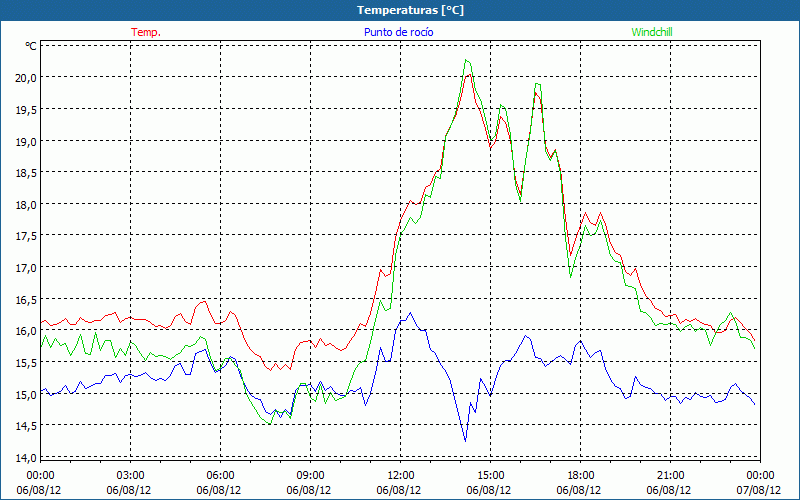Click the "07/08/12" date label
The width and height of the screenshot is (800, 500).
click(x=758, y=490)
